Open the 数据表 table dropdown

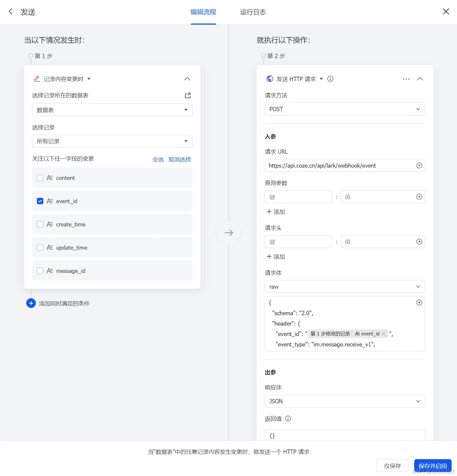tap(112, 110)
